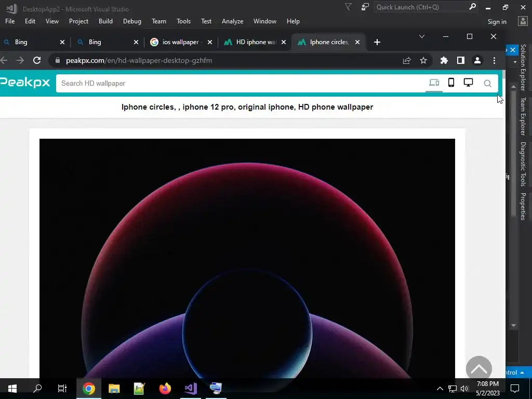Screen dimensions: 532x399
Task: Click the scroll-to-top arrow button
Action: click(478, 367)
